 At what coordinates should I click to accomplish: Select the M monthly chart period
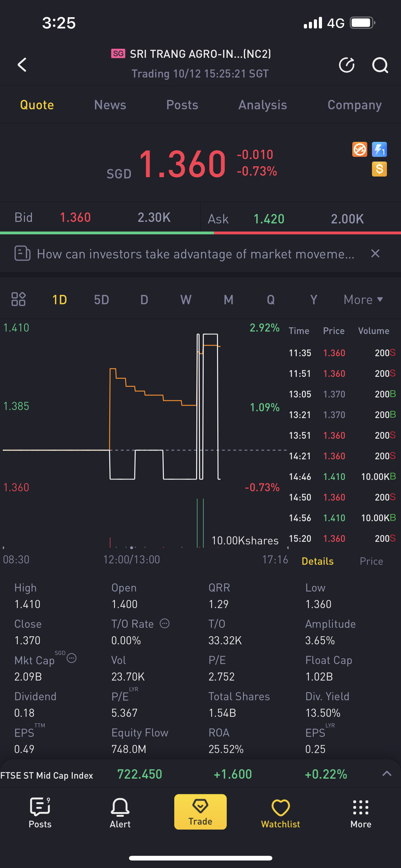pyautogui.click(x=229, y=300)
